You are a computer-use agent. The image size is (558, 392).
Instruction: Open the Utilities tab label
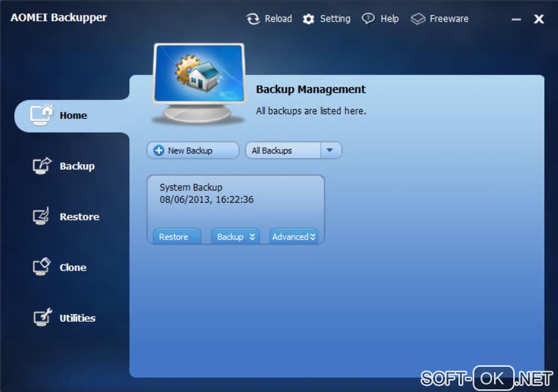[x=78, y=318]
